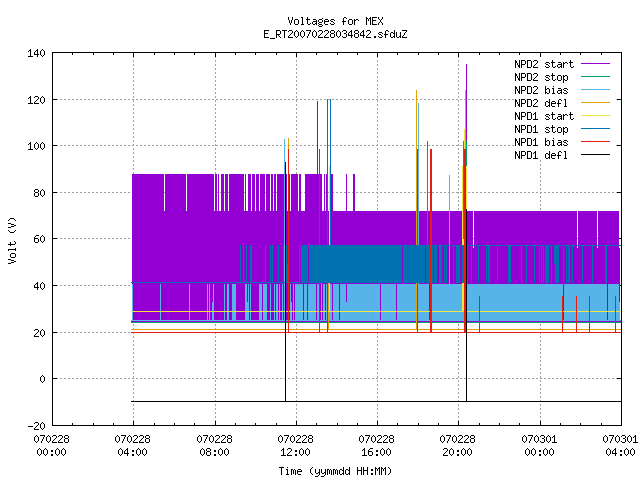
Task: Click the "Time (yymmdd HH:MM)" x-axis label
Action: click(x=335, y=471)
